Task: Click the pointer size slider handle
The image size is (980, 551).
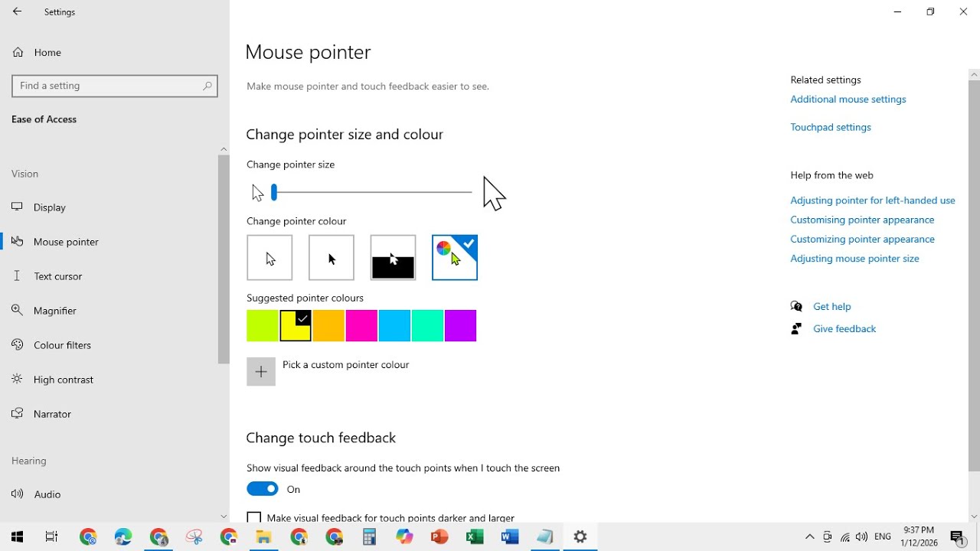Action: pos(274,192)
